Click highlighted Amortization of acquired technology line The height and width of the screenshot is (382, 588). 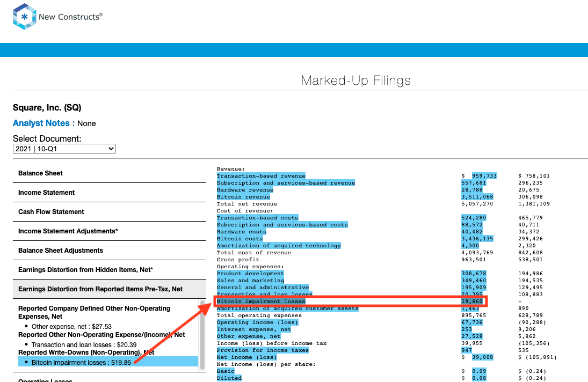tap(279, 246)
